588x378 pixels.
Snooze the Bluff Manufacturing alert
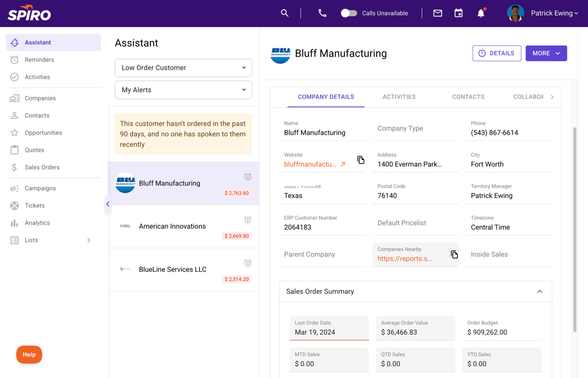(x=248, y=177)
